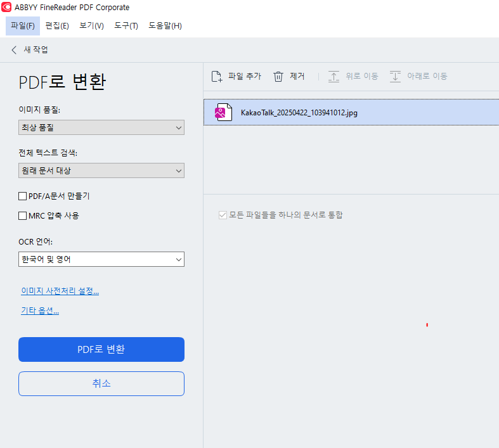Click the back arrow next to 새 작업
This screenshot has width=499, height=448.
14,50
